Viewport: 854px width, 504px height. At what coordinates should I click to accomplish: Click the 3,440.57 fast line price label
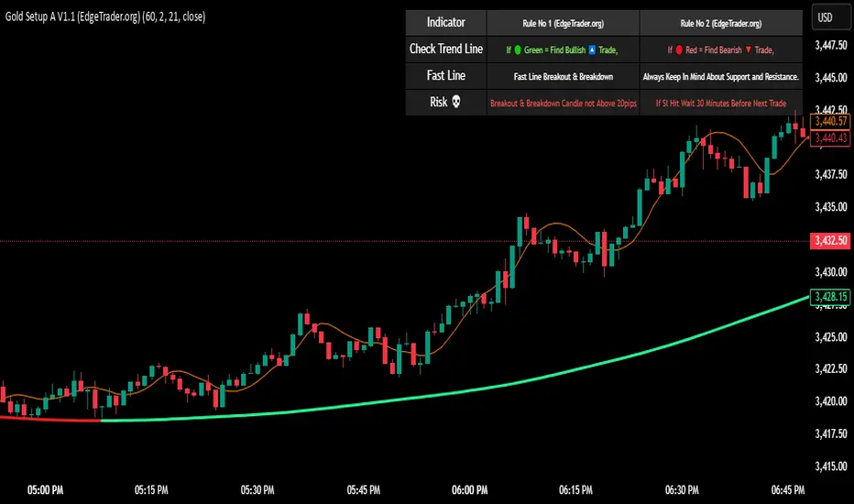click(828, 121)
